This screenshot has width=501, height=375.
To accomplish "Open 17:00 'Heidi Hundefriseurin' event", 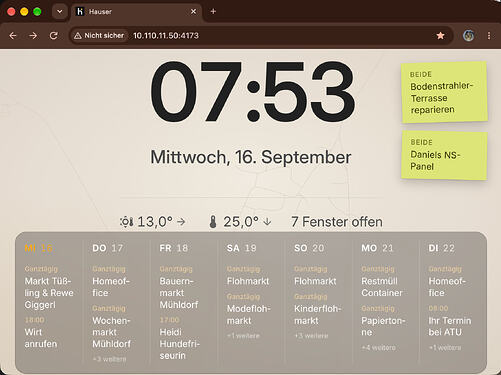I will 179,338.
